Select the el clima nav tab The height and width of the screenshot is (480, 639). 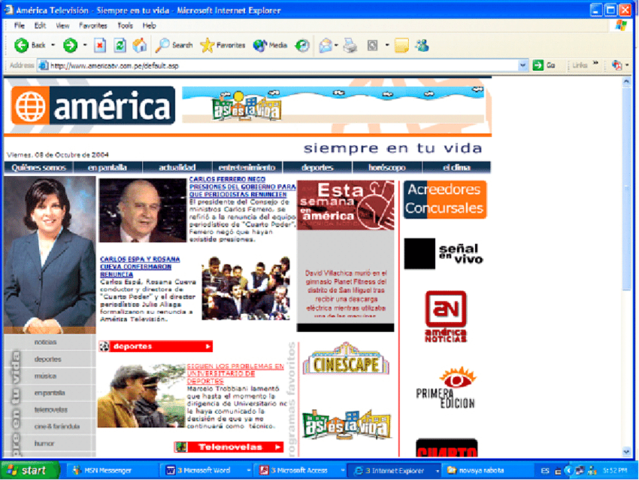point(456,167)
